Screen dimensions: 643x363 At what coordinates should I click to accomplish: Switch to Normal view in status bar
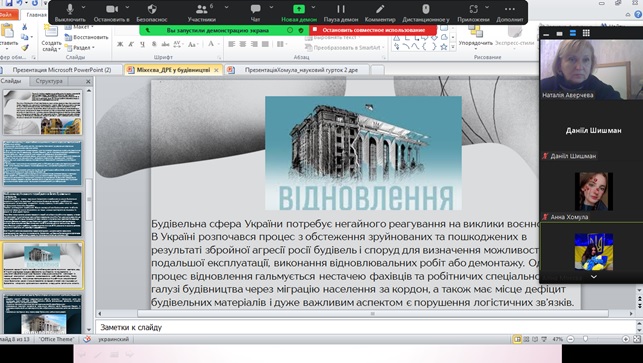tap(518, 339)
